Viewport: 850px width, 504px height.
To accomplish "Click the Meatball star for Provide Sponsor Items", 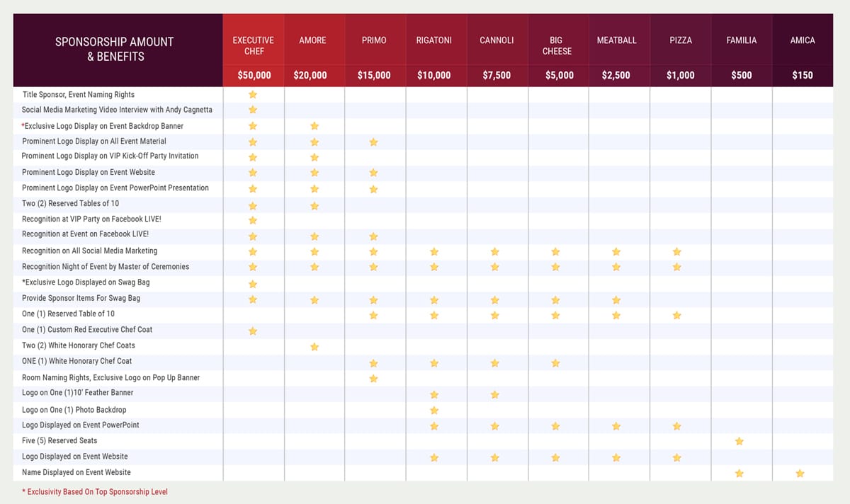I will (x=616, y=299).
